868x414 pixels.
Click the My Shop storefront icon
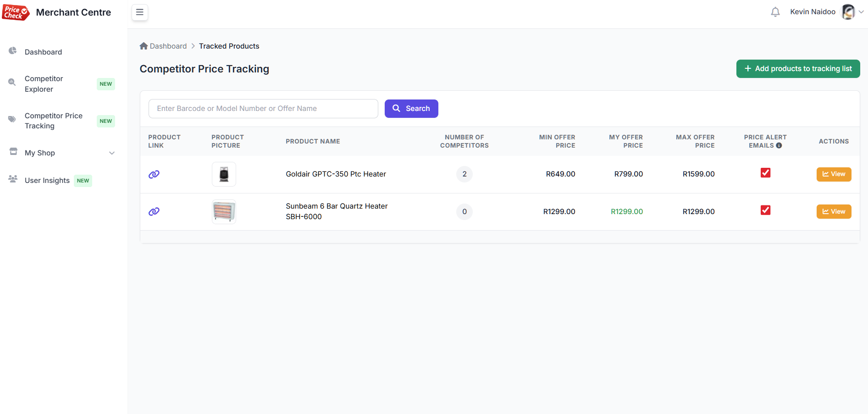pos(13,152)
